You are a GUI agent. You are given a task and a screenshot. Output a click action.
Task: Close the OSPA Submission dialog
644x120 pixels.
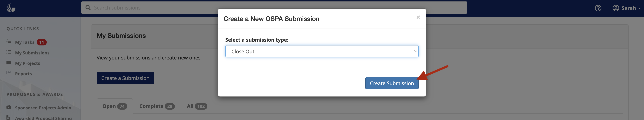pyautogui.click(x=418, y=17)
